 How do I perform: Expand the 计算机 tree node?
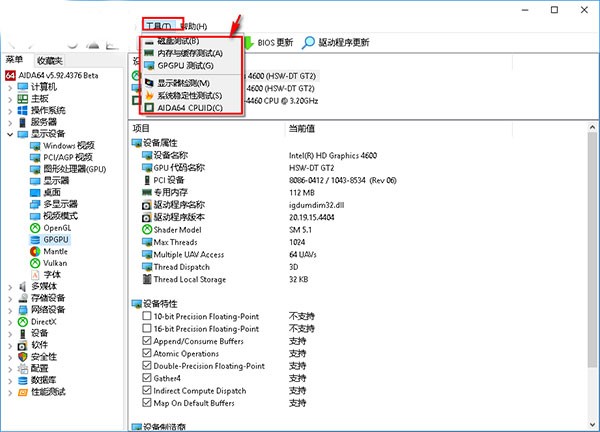(9, 87)
